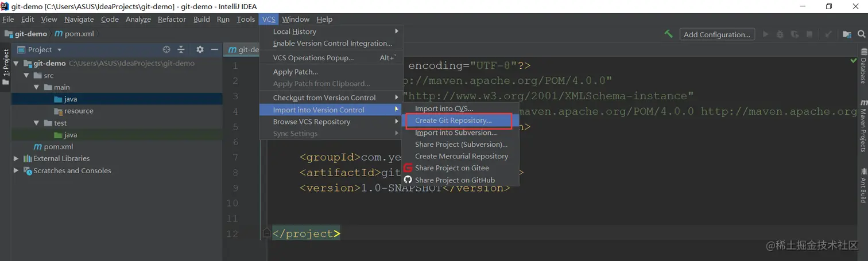
Task: Click the Debug bug icon in toolbar
Action: pos(780,34)
